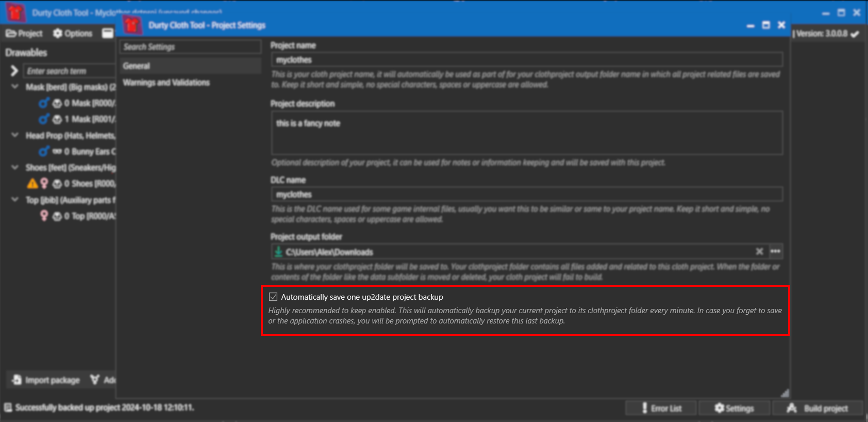The image size is (868, 422).
Task: Select the General settings section
Action: [x=137, y=66]
